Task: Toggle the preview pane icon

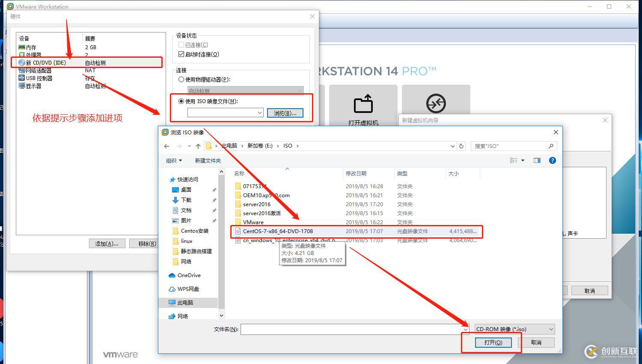Action: pyautogui.click(x=537, y=160)
